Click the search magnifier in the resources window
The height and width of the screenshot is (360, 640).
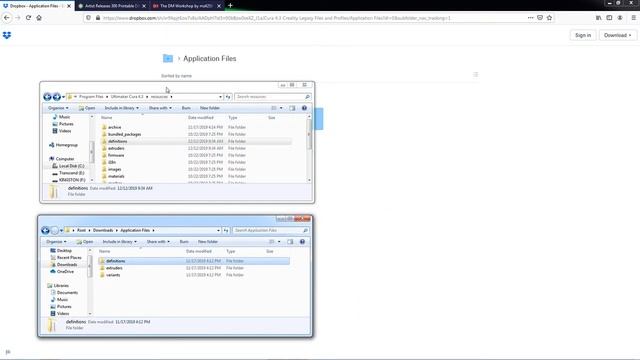[307, 97]
